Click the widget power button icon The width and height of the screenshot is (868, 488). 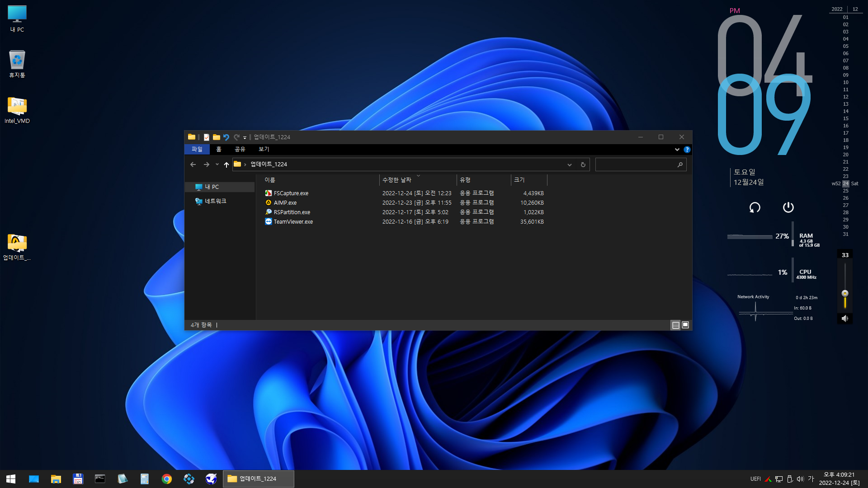pos(788,207)
